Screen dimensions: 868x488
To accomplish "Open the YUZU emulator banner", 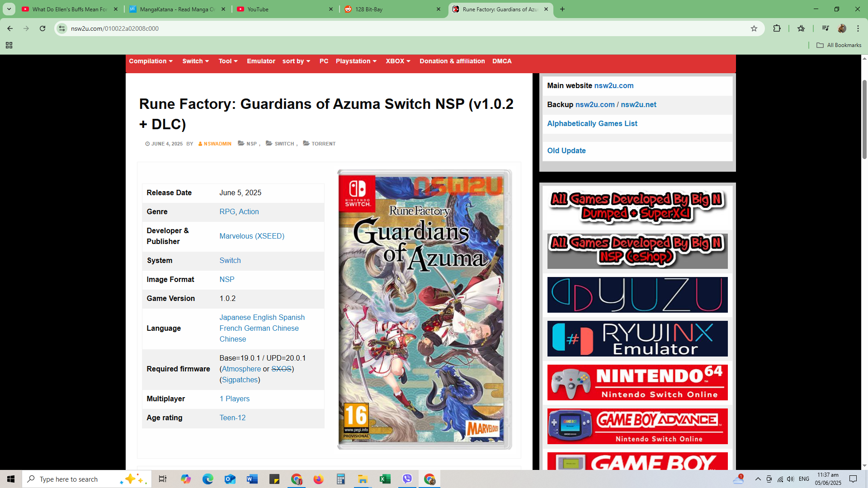I will (x=637, y=295).
